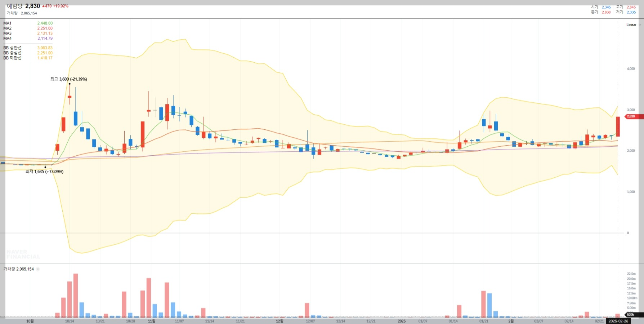Click the 11/14 date on time axis
The width and height of the screenshot is (644, 324).
(209, 321)
